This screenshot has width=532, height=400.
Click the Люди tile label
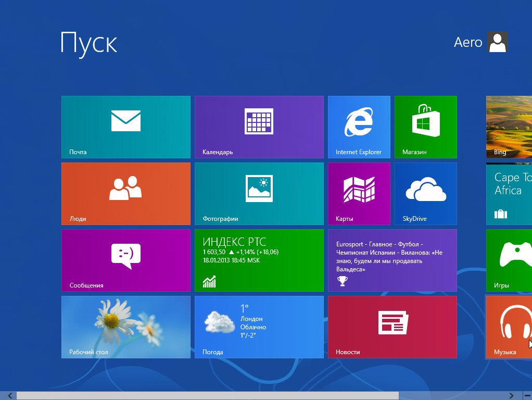pos(78,219)
